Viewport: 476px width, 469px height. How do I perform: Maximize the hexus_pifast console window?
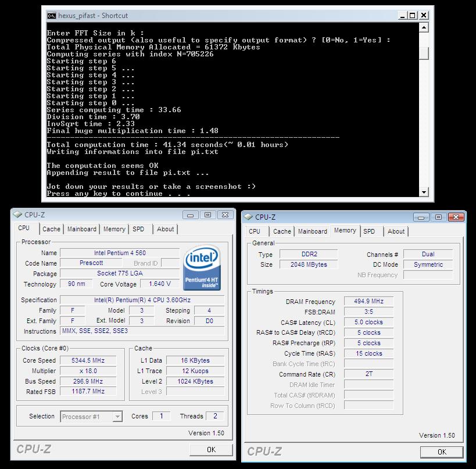tap(412, 15)
